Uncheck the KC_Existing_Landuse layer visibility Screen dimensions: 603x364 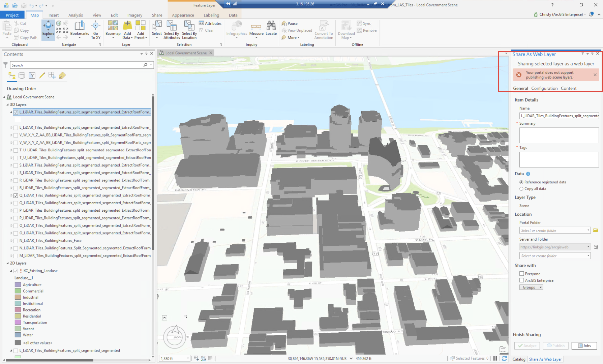tap(16, 271)
